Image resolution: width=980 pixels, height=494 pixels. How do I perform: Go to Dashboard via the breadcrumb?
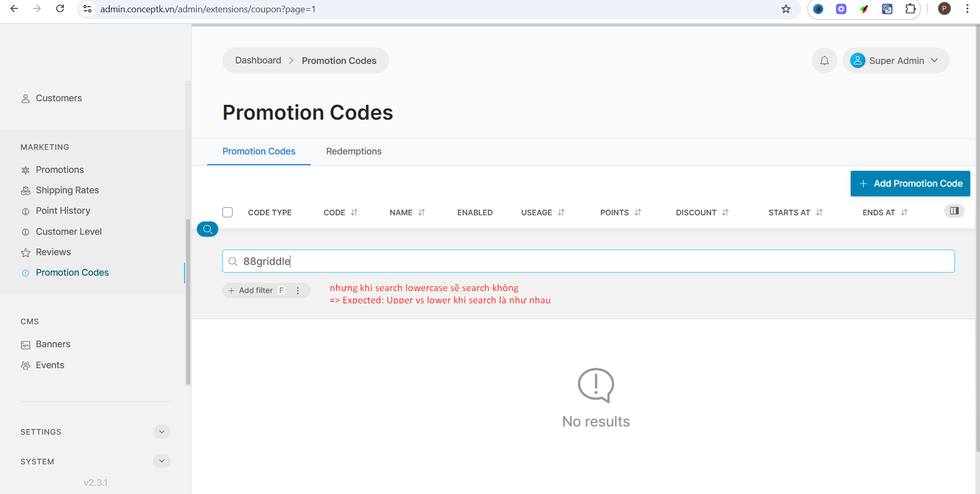tap(258, 60)
